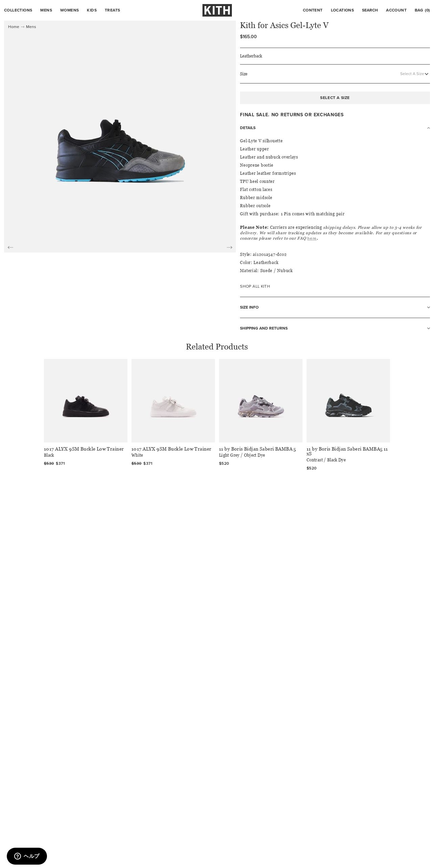
Task: Go to Home breadcrumb
Action: pos(14,27)
